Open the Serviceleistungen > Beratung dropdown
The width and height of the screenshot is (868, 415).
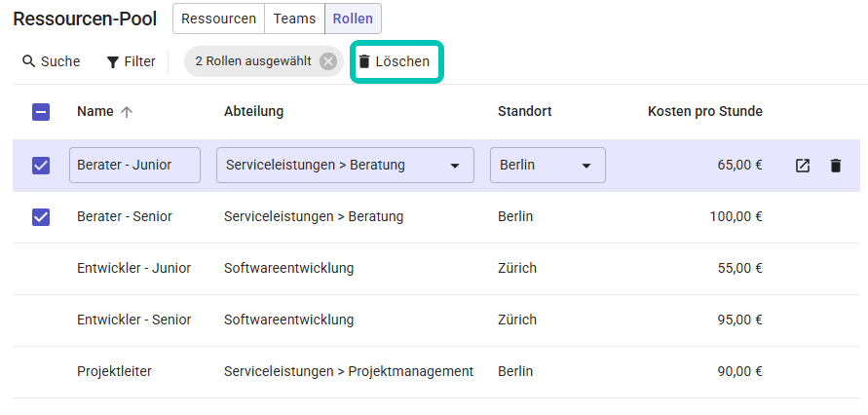(345, 165)
